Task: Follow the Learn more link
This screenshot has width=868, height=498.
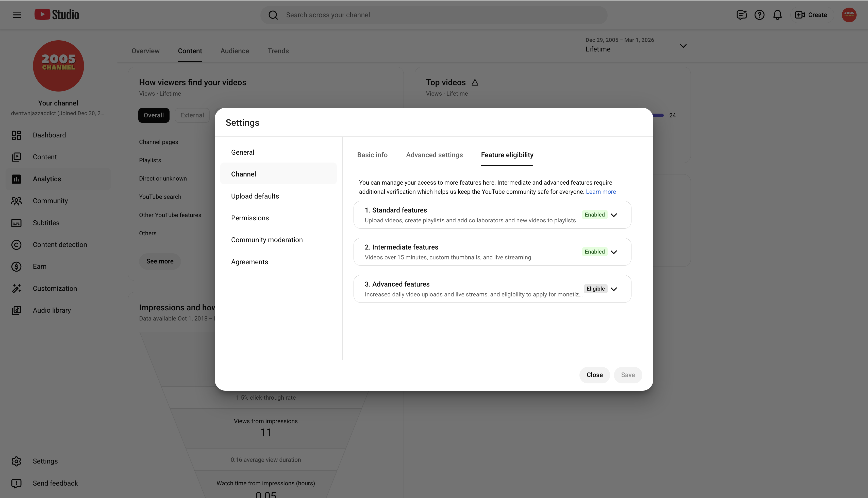Action: pyautogui.click(x=601, y=192)
